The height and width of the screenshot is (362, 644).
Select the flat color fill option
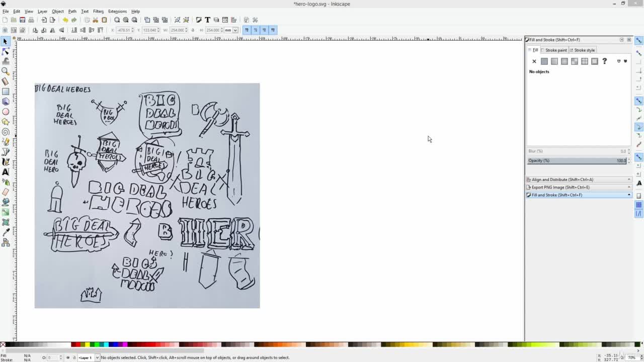tap(544, 61)
